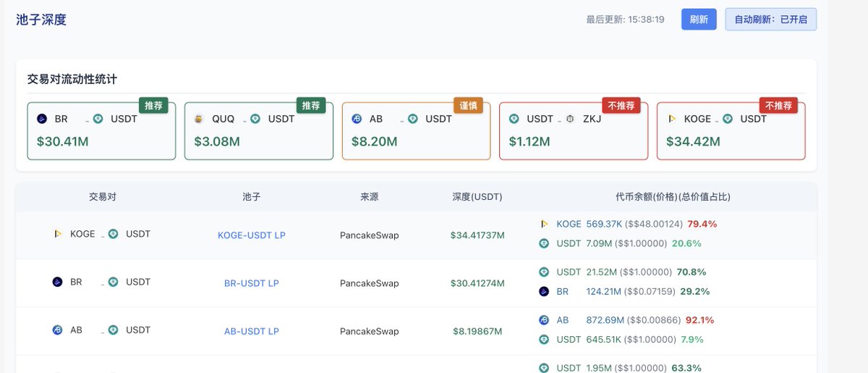Click USDT icon in BR-USDT card
The image size is (868, 373).
click(x=98, y=119)
